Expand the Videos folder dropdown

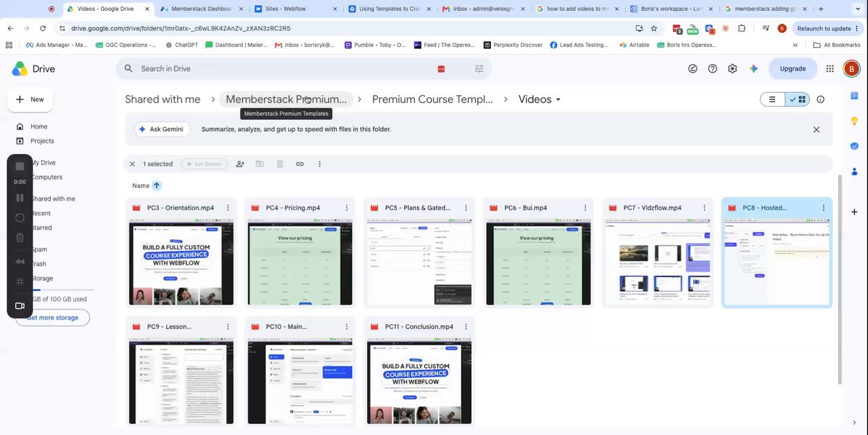tap(558, 100)
